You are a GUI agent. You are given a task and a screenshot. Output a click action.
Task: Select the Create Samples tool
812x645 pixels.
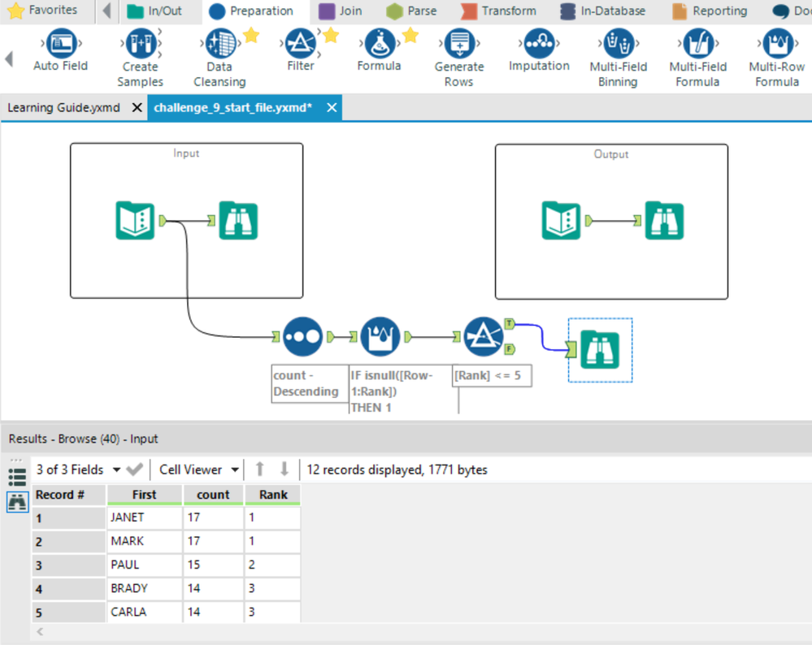(x=141, y=58)
